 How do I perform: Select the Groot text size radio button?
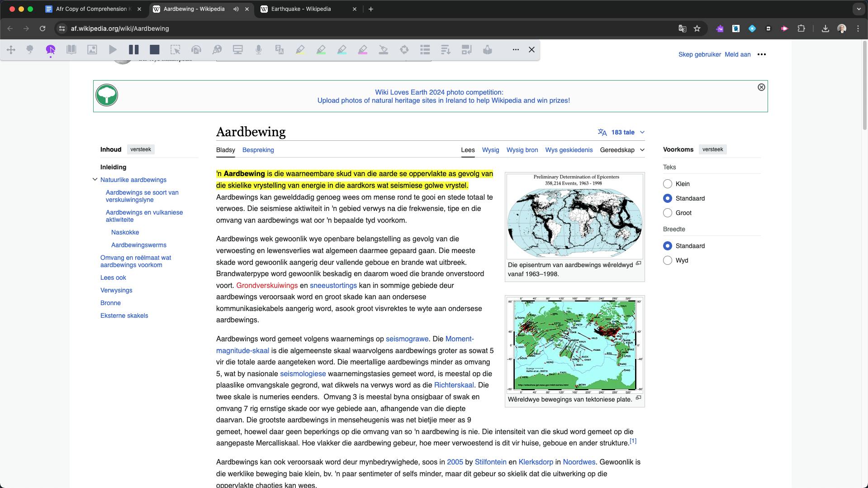point(667,213)
